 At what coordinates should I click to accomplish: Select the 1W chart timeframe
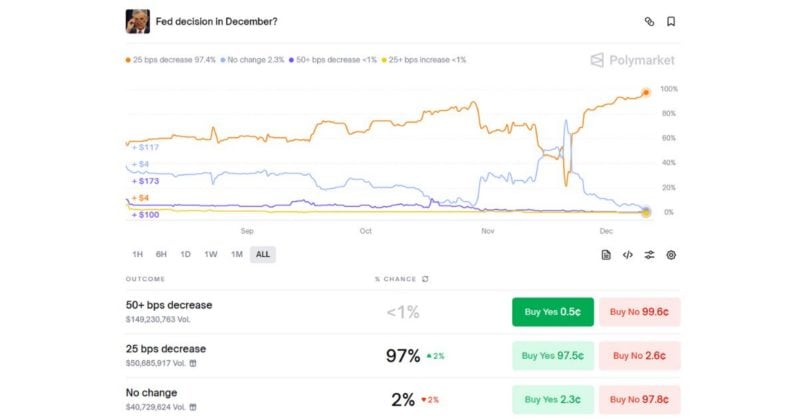coord(211,254)
